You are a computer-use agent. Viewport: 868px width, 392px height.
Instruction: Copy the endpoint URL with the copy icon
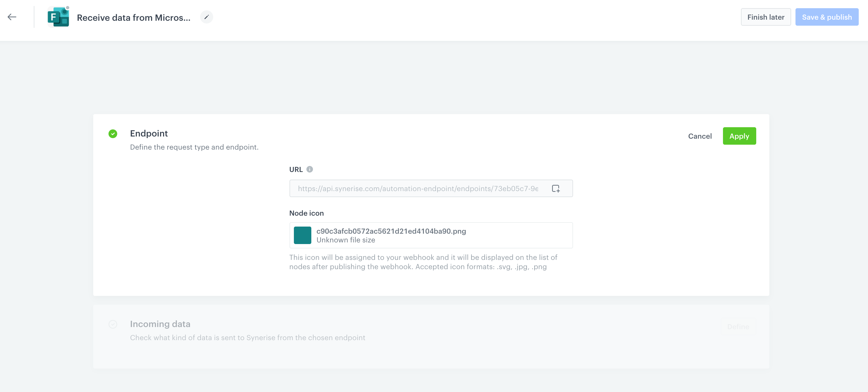556,189
